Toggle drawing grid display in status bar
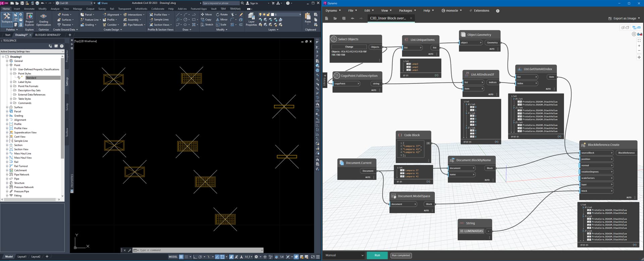644x261 pixels. 181,257
